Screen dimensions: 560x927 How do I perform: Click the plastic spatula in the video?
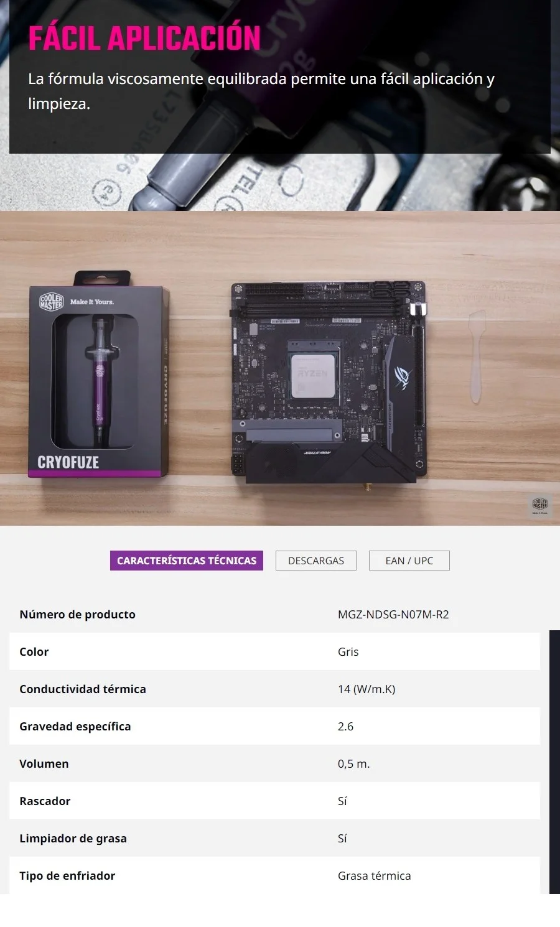click(476, 356)
